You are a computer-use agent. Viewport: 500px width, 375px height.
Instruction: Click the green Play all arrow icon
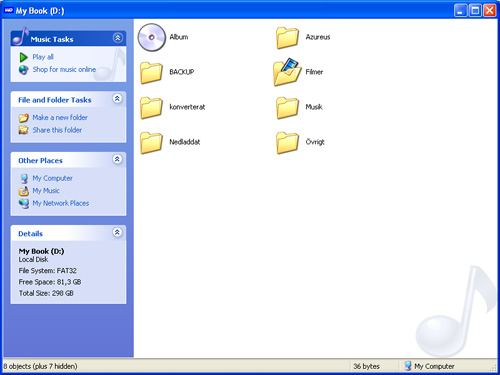(23, 57)
